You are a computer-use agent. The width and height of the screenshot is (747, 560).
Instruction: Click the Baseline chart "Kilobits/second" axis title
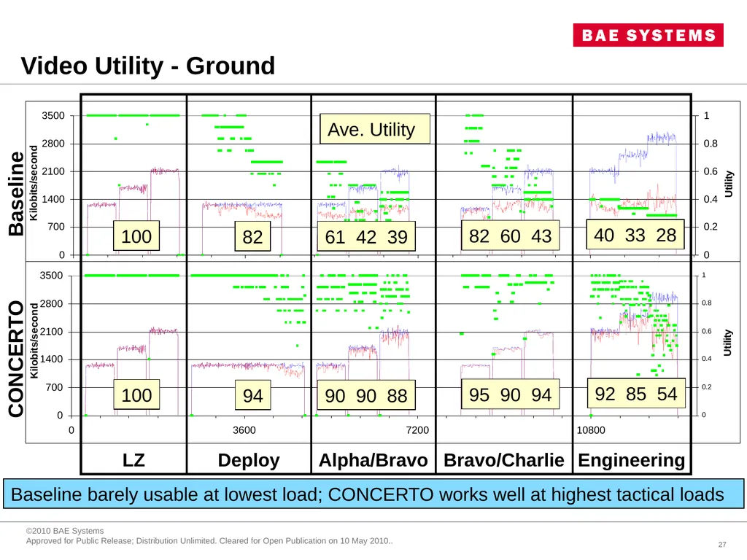click(34, 183)
